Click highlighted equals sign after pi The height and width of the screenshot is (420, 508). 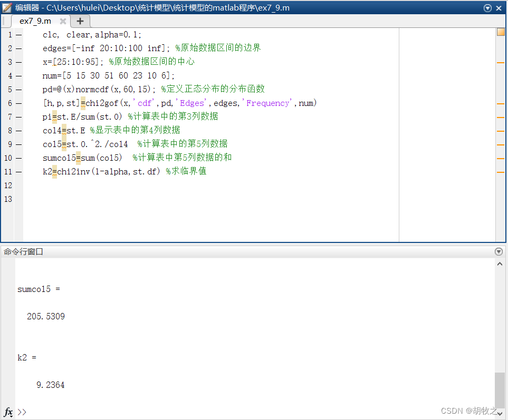(54, 117)
